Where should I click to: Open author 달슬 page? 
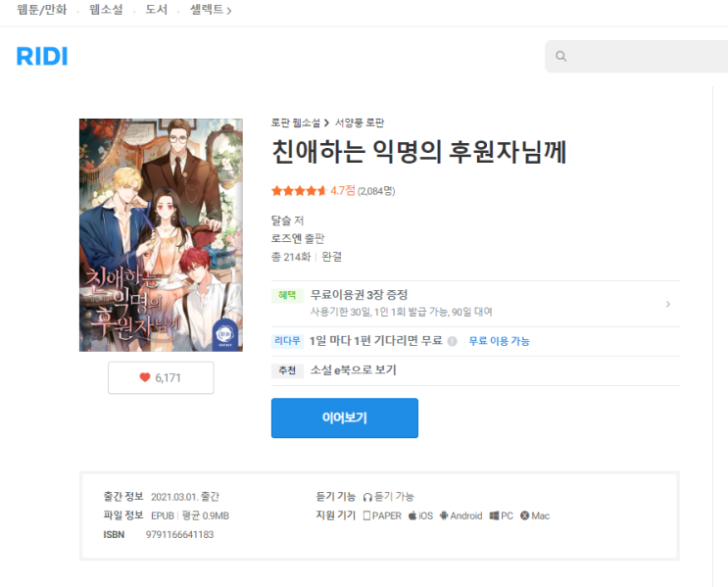click(282, 220)
